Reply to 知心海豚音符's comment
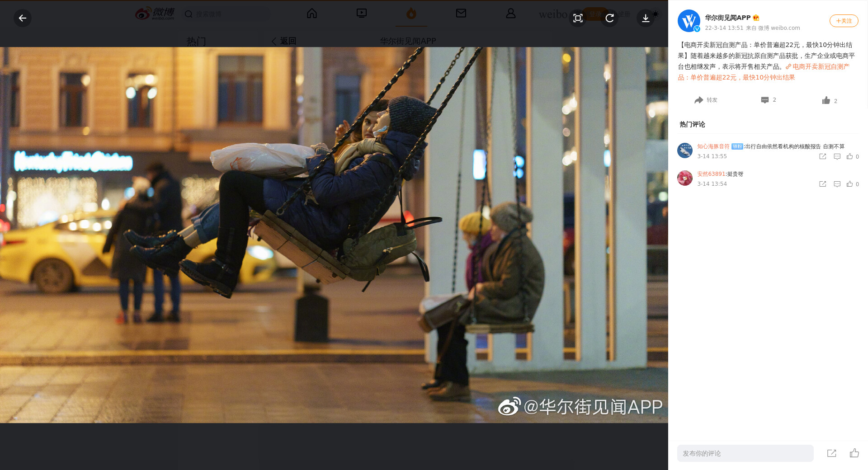The width and height of the screenshot is (868, 470). (837, 156)
